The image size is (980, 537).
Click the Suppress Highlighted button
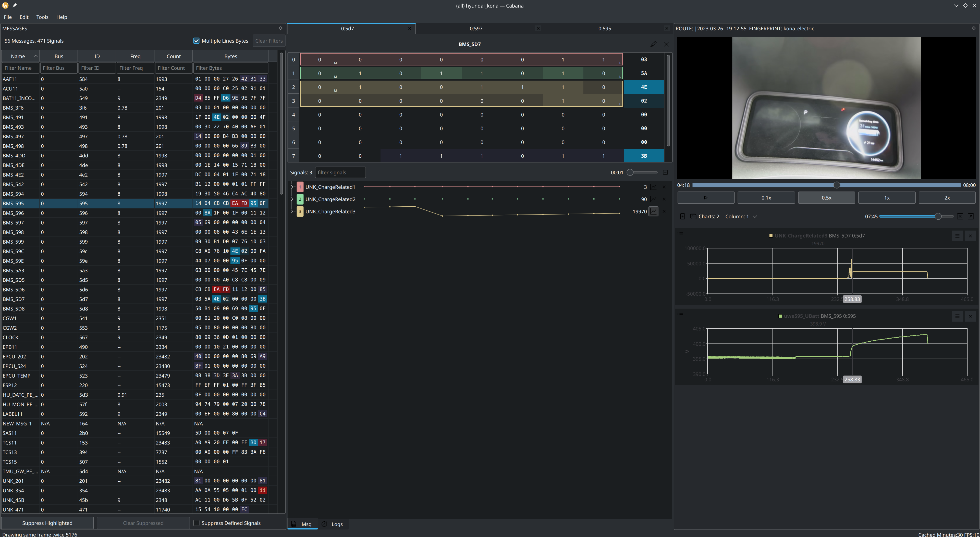(47, 523)
